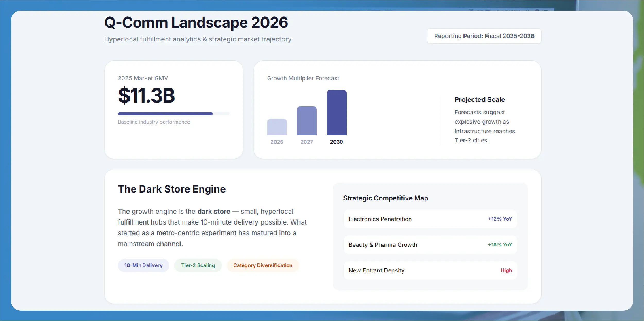The image size is (644, 321).
Task: Click the 2030 bar in growth forecast
Action: tap(337, 112)
